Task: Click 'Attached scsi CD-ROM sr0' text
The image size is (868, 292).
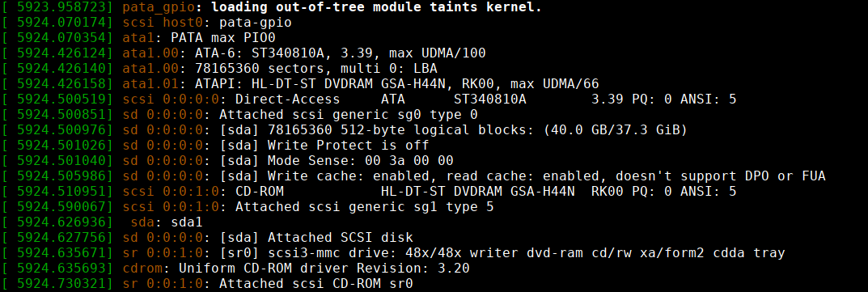Action: pyautogui.click(x=315, y=284)
